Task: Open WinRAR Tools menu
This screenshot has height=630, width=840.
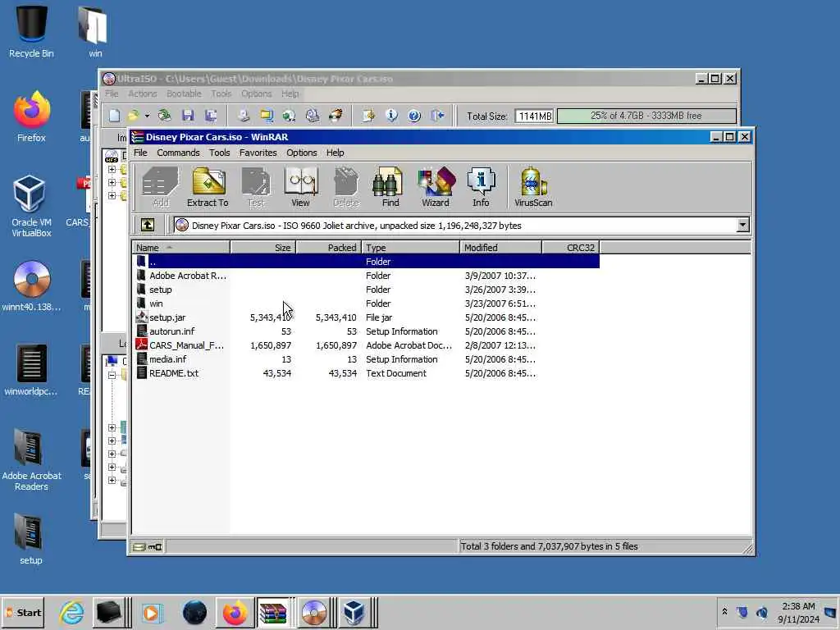Action: click(x=219, y=153)
